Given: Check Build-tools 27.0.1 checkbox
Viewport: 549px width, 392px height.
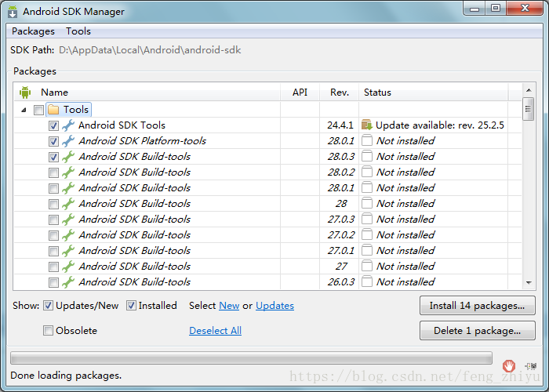Looking at the screenshot, I should pos(53,251).
